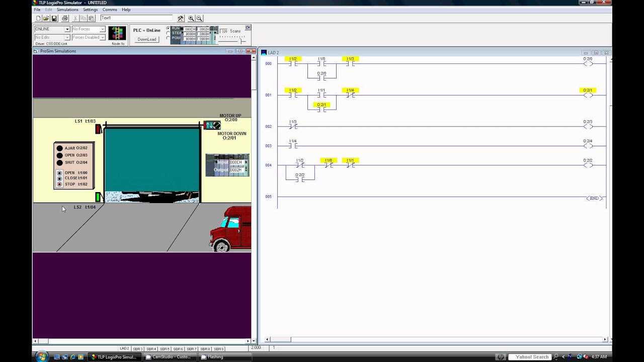Click the HP icon in the taskbar
The image size is (644, 362).
[x=500, y=357]
